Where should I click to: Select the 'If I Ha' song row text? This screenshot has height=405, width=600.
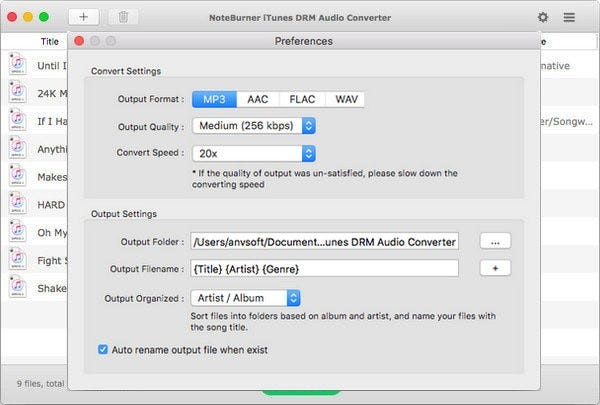pos(52,121)
